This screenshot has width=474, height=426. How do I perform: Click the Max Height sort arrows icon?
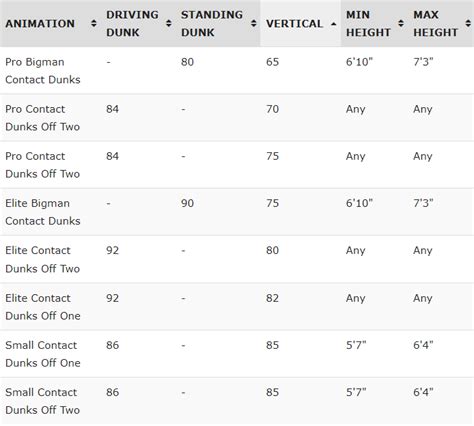[468, 24]
